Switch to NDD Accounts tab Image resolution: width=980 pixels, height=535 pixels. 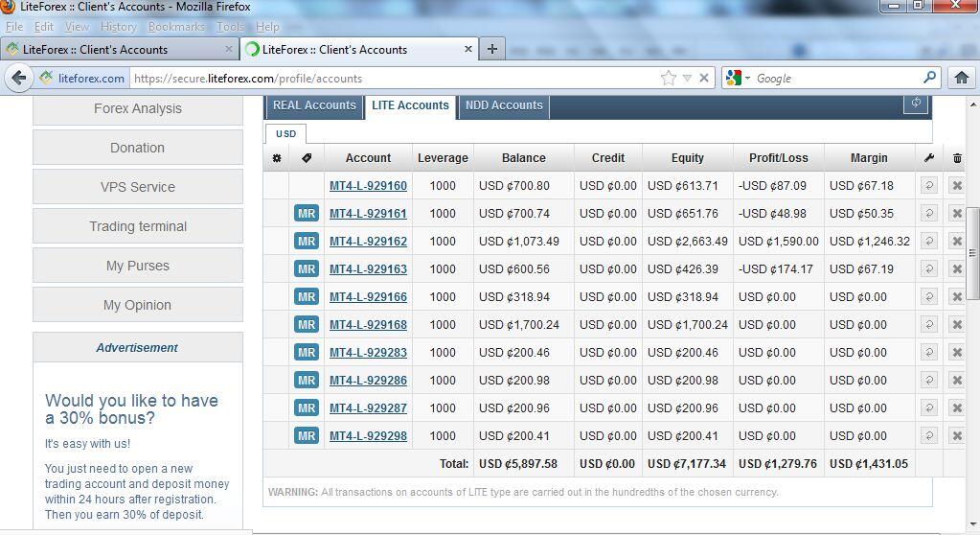point(504,105)
